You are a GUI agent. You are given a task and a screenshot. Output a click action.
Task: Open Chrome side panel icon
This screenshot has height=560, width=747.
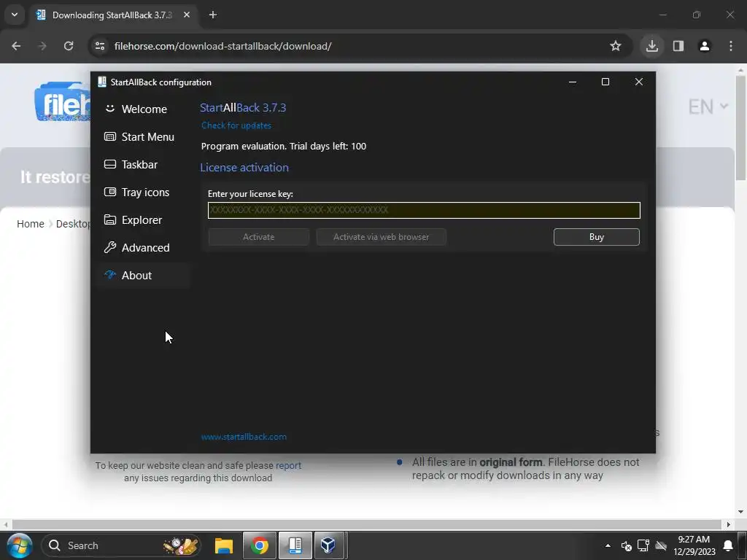[x=678, y=46]
